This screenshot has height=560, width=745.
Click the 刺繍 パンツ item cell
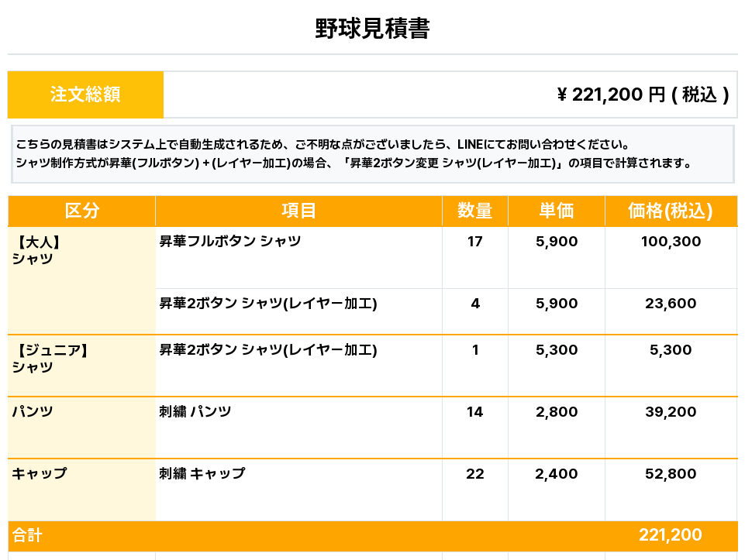(195, 412)
